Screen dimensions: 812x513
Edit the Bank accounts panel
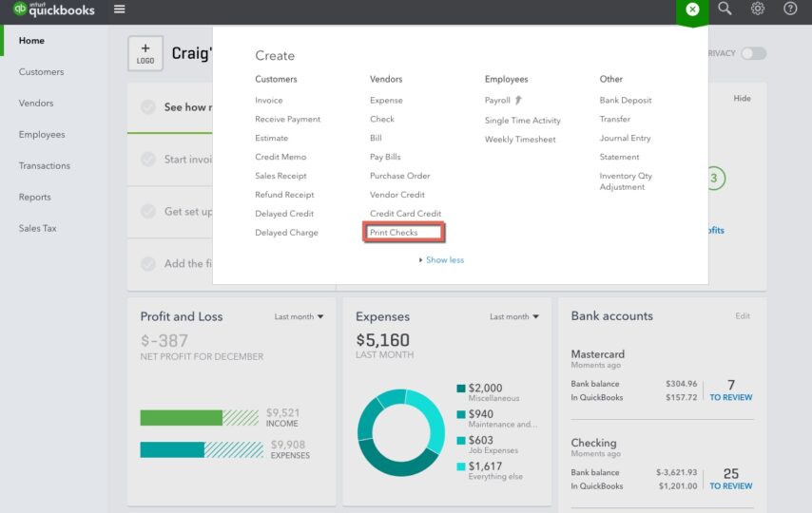pyautogui.click(x=742, y=315)
